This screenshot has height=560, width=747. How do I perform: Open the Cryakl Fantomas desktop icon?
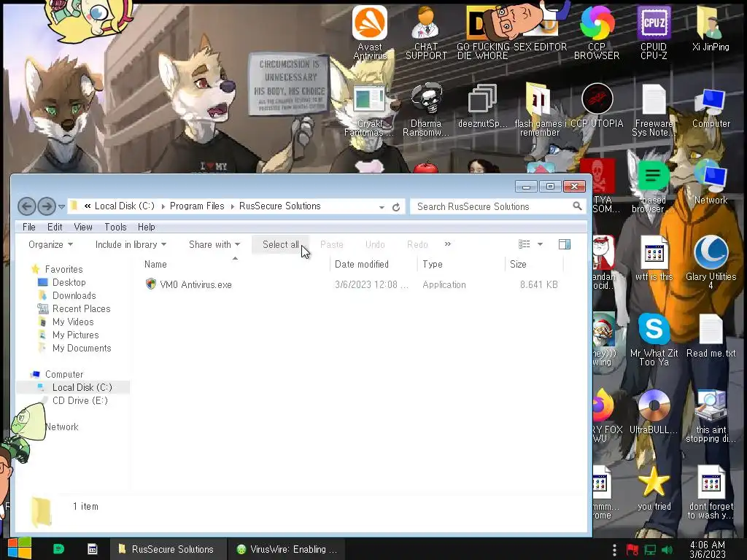tap(370, 109)
